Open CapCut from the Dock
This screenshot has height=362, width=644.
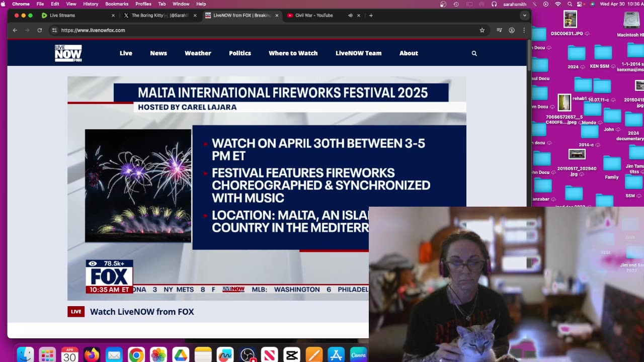click(292, 355)
